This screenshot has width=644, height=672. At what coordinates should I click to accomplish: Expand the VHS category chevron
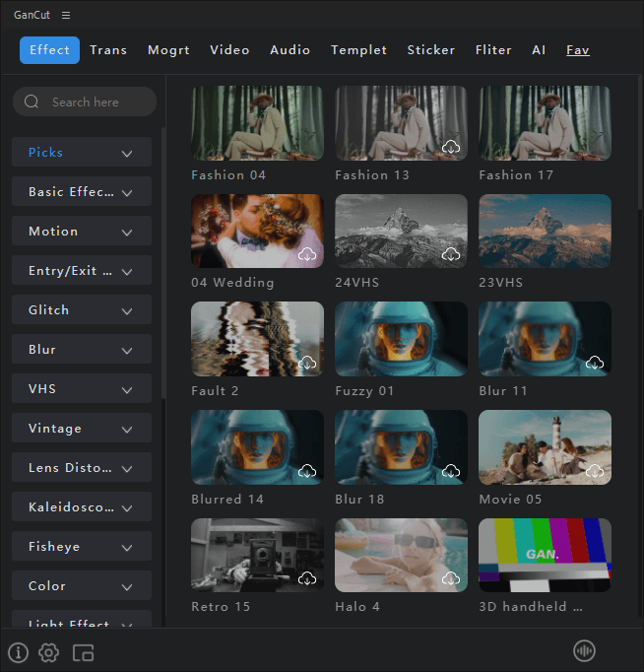[x=127, y=390]
